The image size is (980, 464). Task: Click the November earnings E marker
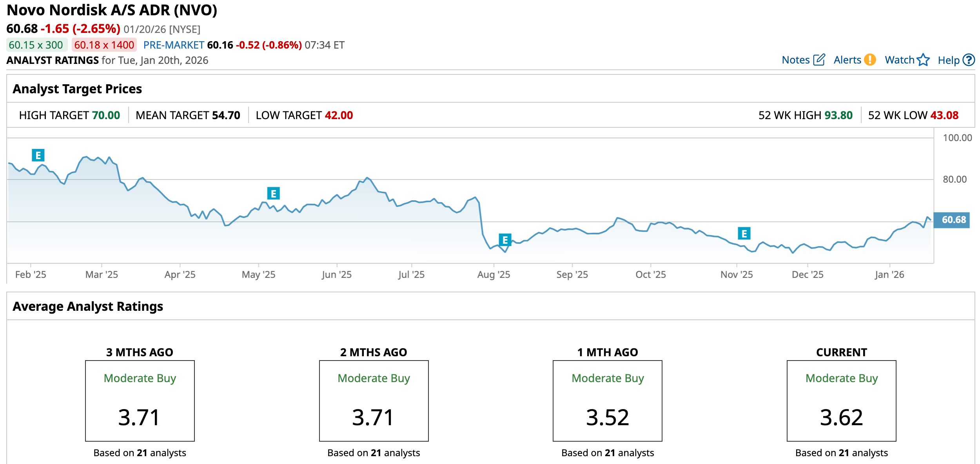click(x=744, y=234)
